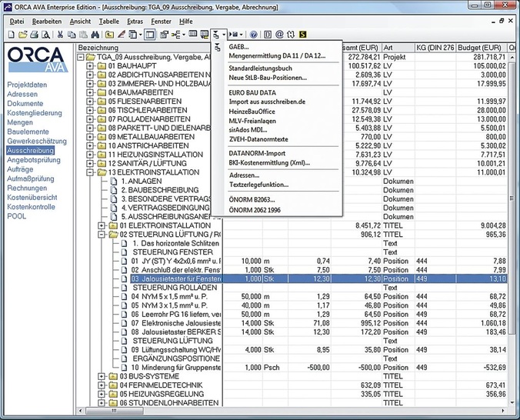Choose DATANORM-Import menu entry
Image resolution: width=520 pixels, height=420 pixels.
[257, 153]
